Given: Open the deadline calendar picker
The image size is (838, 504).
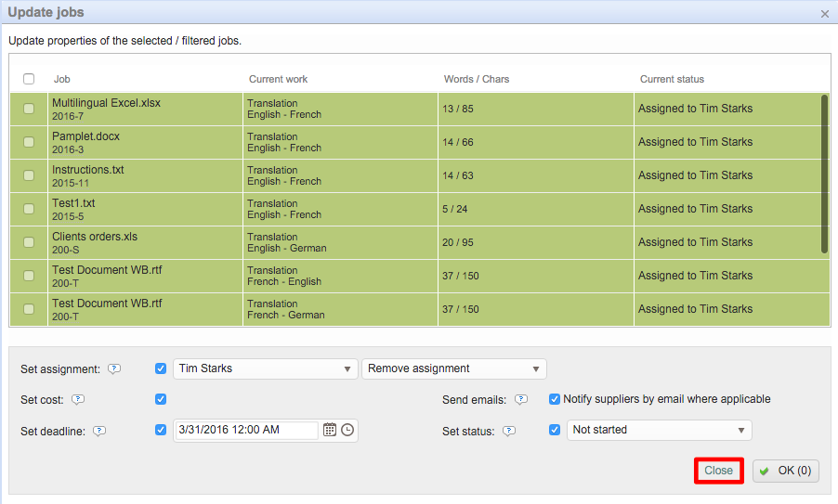Looking at the screenshot, I should 330,430.
